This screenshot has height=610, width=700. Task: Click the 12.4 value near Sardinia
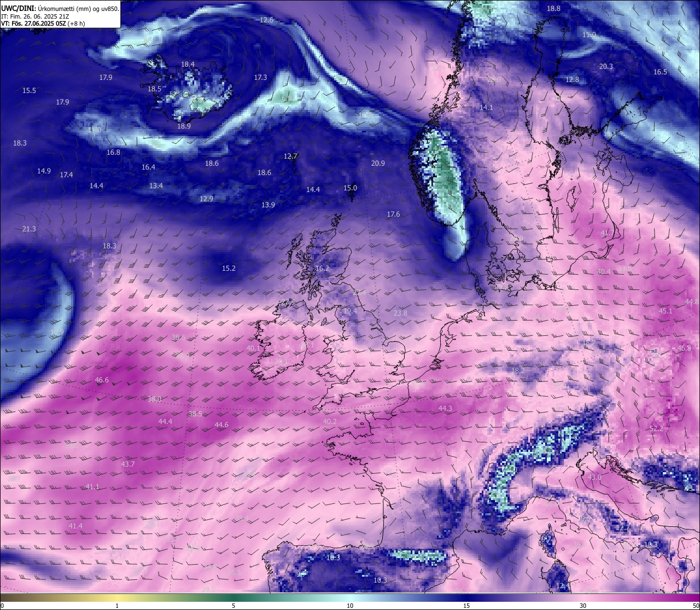563,586
